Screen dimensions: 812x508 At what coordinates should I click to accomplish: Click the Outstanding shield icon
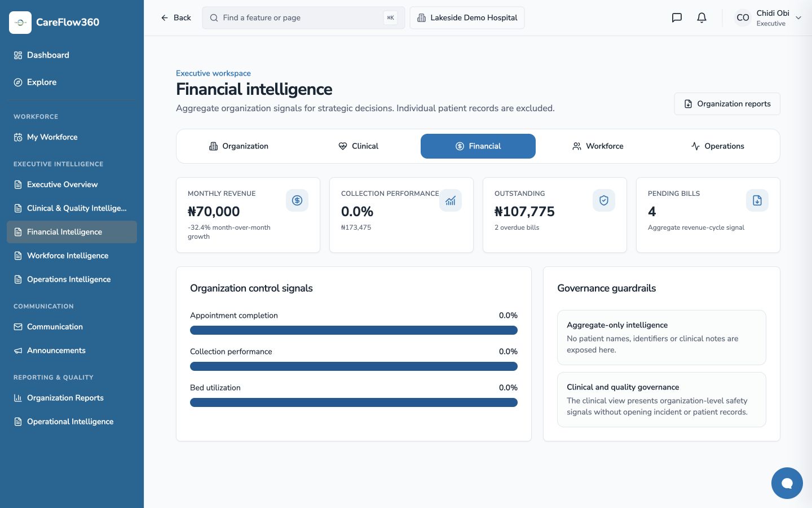coord(604,200)
